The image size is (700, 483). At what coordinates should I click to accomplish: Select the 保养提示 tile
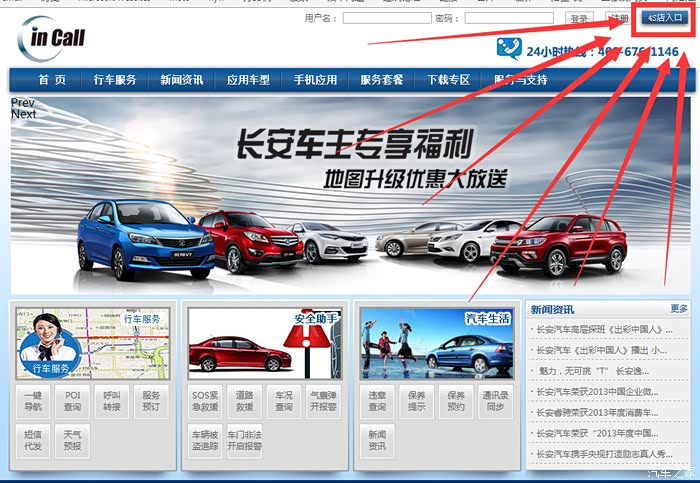click(417, 401)
